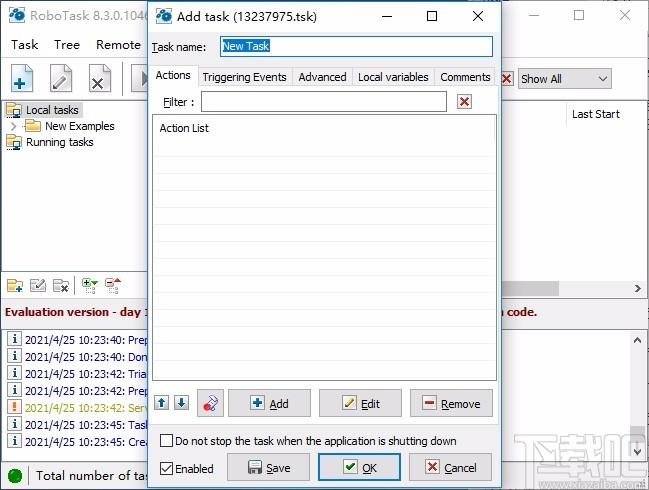
Task: Click the new task icon in main toolbar
Action: [x=22, y=78]
